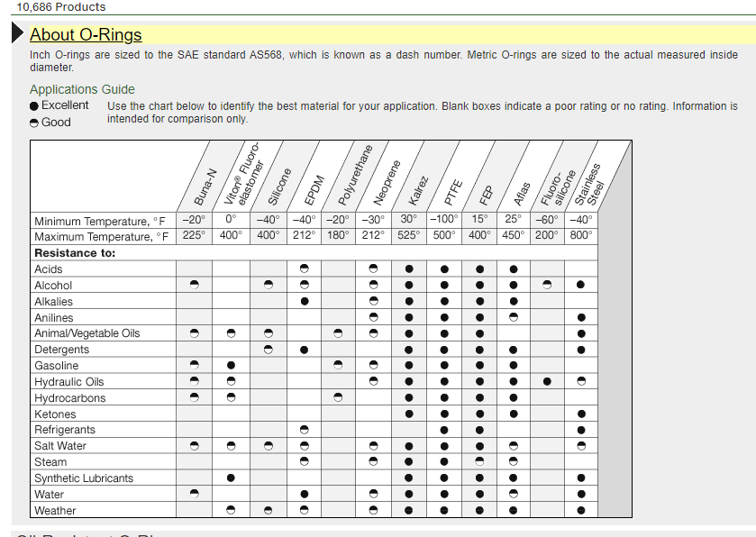
Task: Select Silicone's good dot for Detergents
Action: point(269,350)
